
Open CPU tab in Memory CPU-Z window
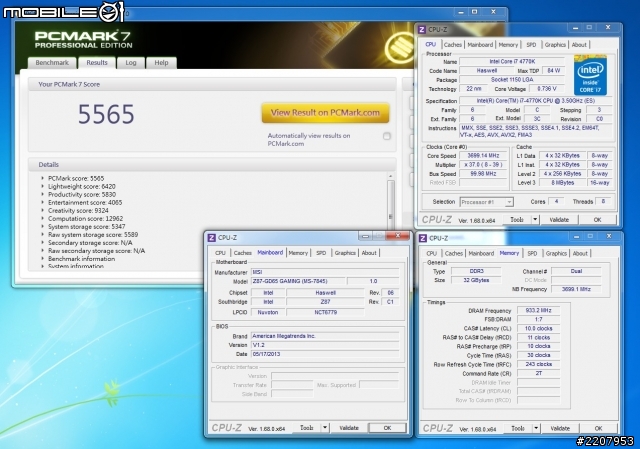tap(431, 253)
